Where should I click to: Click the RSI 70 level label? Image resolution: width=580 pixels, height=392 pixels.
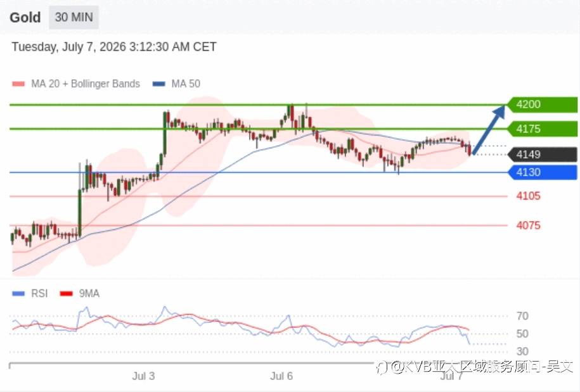click(x=522, y=316)
